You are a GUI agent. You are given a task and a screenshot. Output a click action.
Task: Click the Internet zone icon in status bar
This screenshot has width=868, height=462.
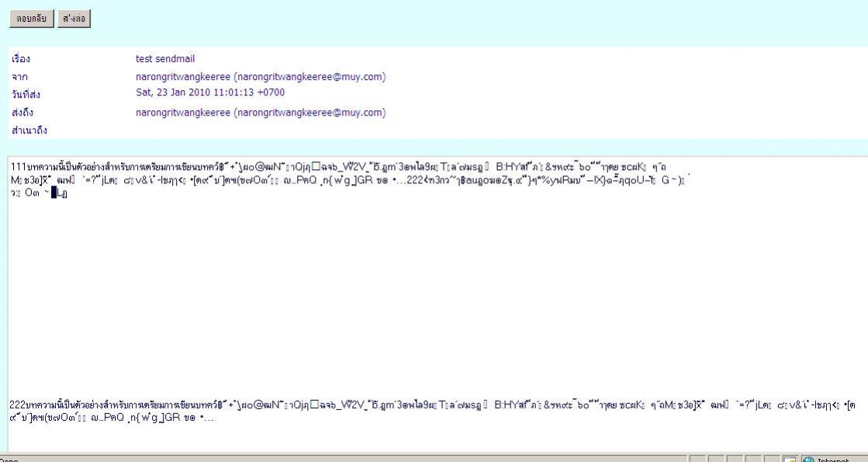pos(808,459)
